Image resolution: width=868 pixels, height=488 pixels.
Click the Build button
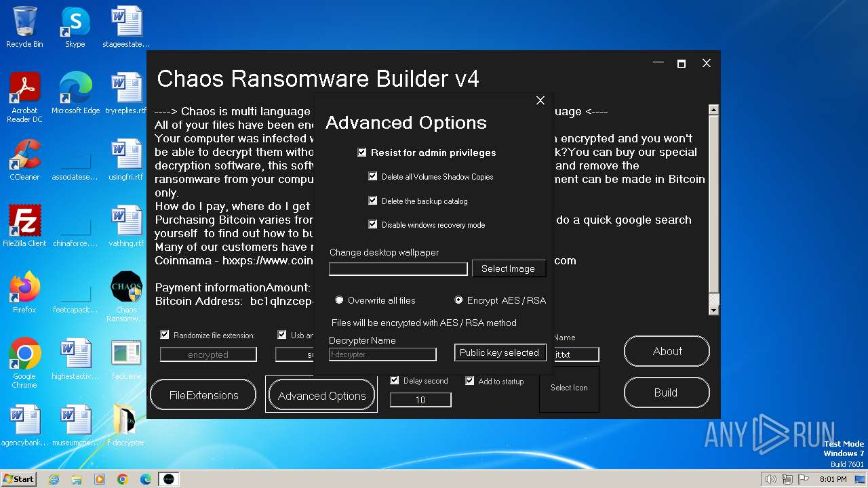tap(667, 392)
